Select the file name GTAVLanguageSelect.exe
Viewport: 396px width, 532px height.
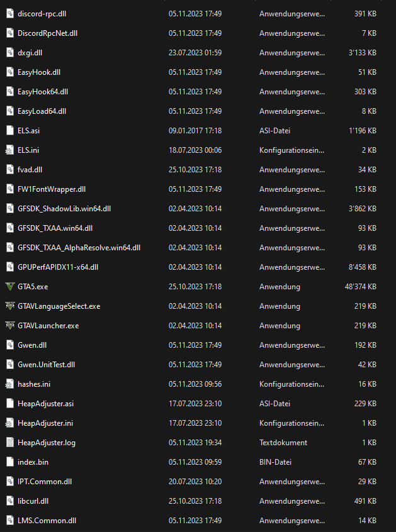(x=59, y=306)
